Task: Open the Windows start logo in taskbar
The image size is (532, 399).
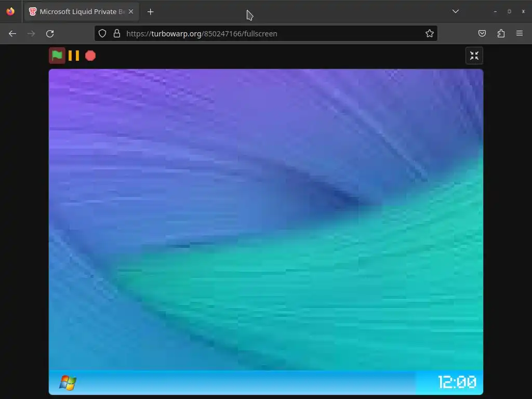Action: click(68, 383)
